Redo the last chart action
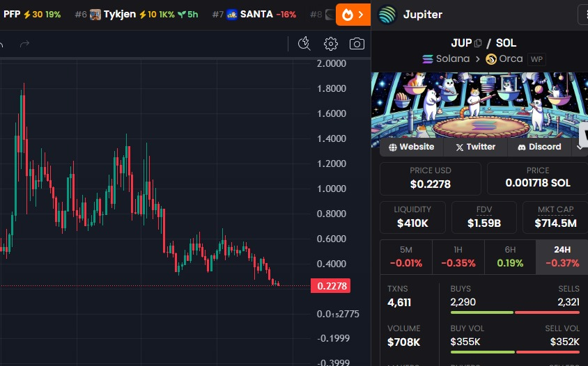This screenshot has height=366, width=588. click(x=24, y=45)
